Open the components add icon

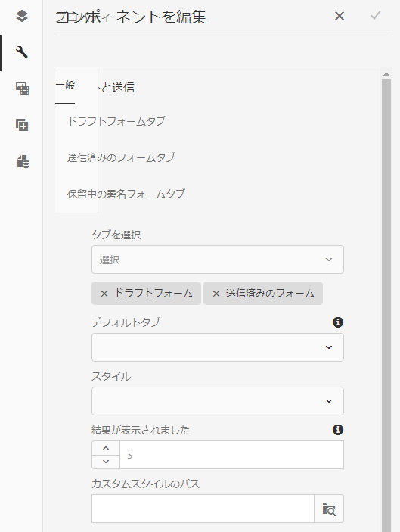[22, 125]
